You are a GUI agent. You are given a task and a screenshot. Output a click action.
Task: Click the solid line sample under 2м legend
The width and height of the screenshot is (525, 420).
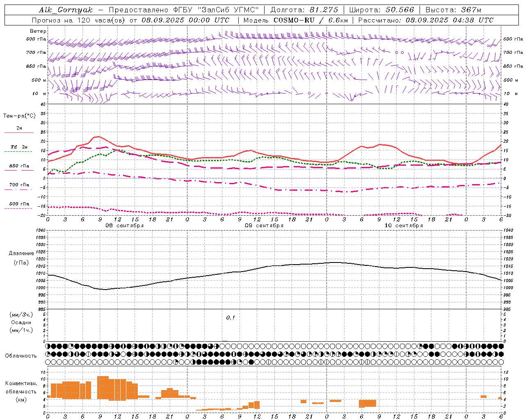pos(19,133)
